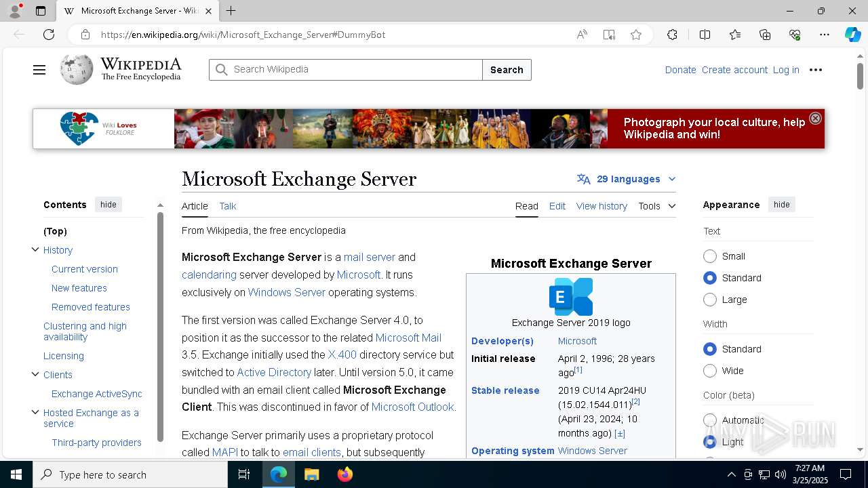Open the 29 languages dropdown
This screenshot has height=488, width=868.
click(627, 179)
